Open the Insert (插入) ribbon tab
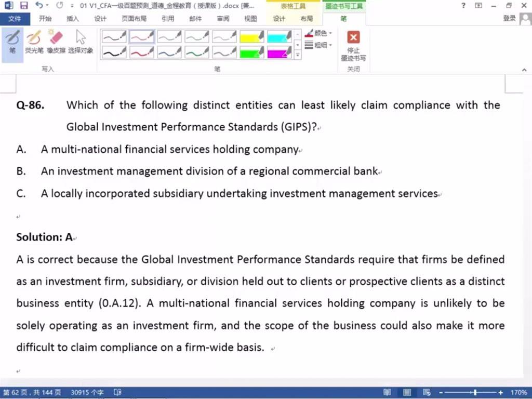The image size is (532, 399). click(x=73, y=19)
